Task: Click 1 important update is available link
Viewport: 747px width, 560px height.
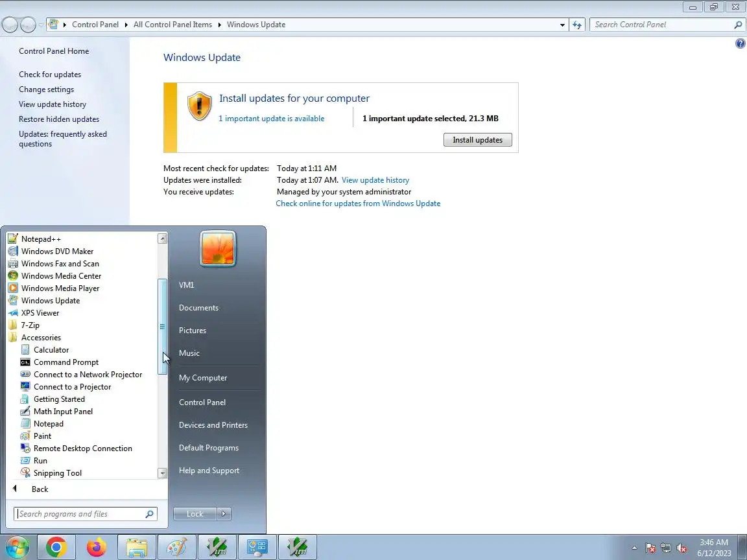Action: coord(272,119)
